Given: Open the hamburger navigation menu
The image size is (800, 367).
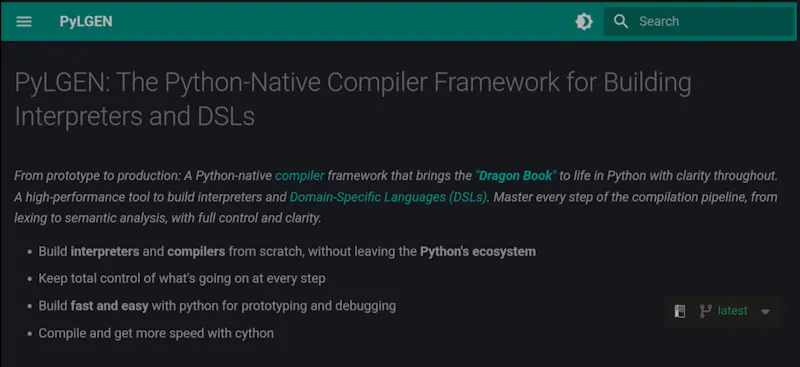Looking at the screenshot, I should pyautogui.click(x=24, y=21).
